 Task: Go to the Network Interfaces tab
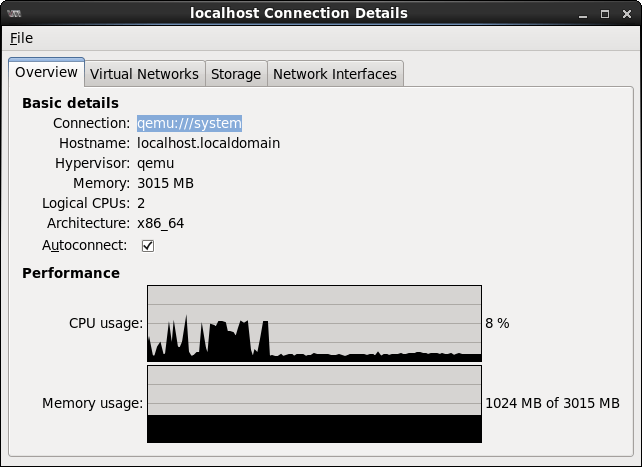tap(335, 74)
